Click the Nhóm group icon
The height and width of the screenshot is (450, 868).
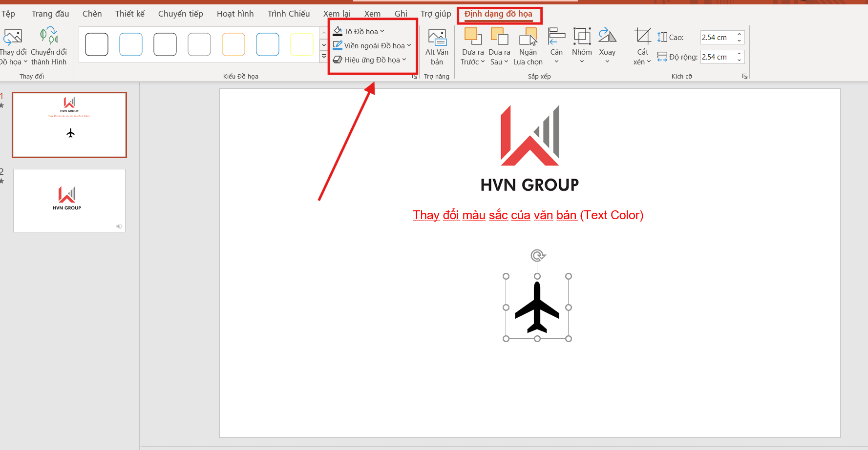click(582, 36)
